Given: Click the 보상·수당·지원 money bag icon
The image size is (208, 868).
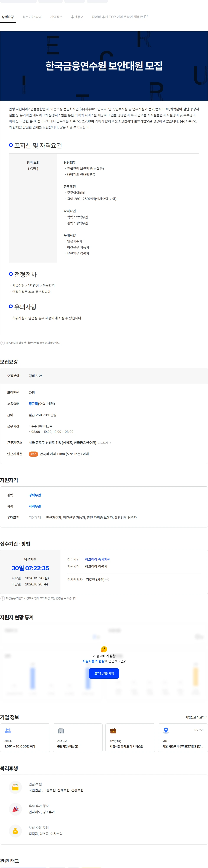Looking at the screenshot, I should (x=15, y=831).
